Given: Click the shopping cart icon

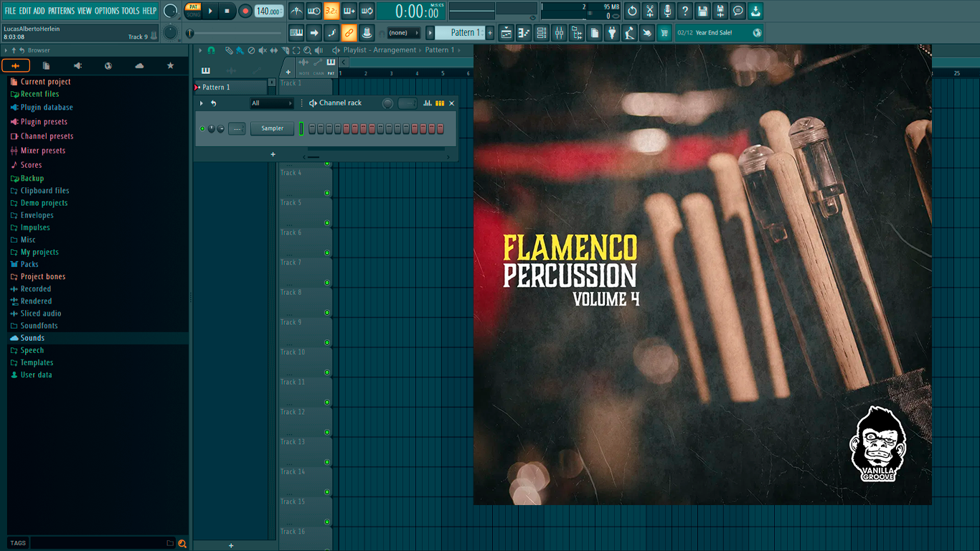Looking at the screenshot, I should [x=664, y=32].
